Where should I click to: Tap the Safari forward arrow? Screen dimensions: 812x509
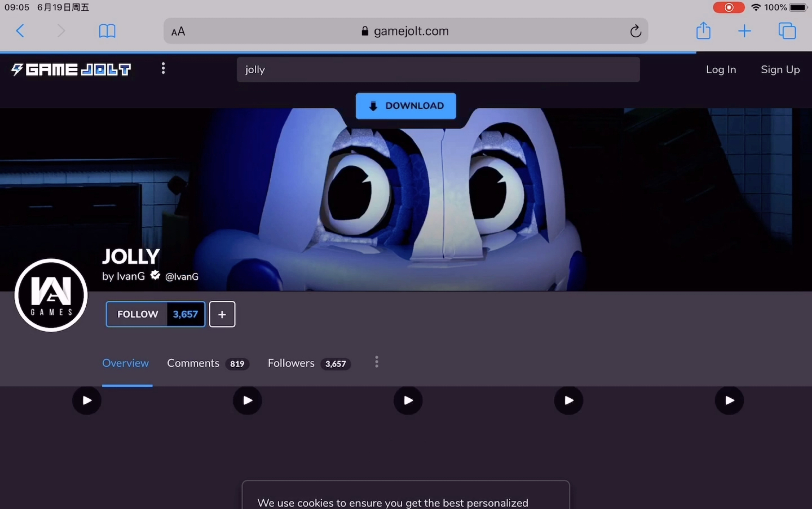pyautogui.click(x=61, y=31)
